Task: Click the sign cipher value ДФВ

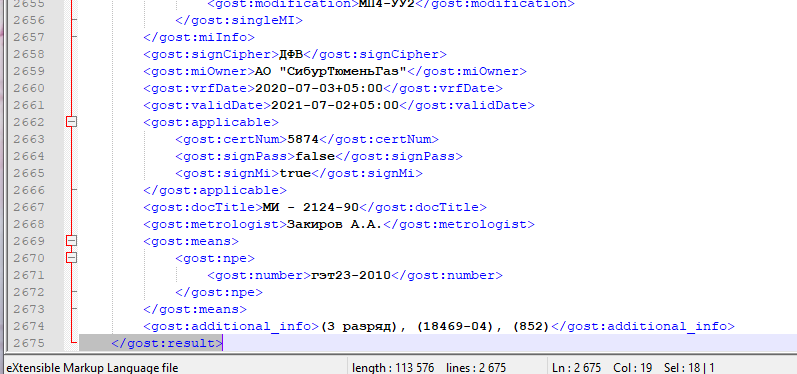Action: coord(291,54)
